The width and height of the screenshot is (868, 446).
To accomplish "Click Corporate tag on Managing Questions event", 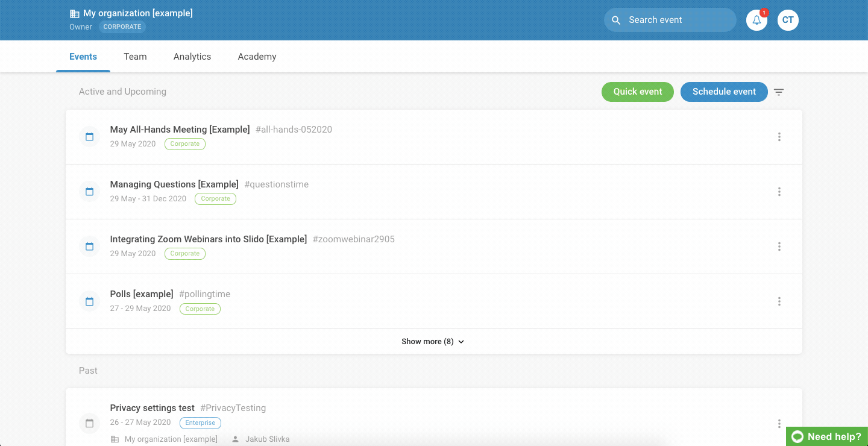I will coord(216,199).
